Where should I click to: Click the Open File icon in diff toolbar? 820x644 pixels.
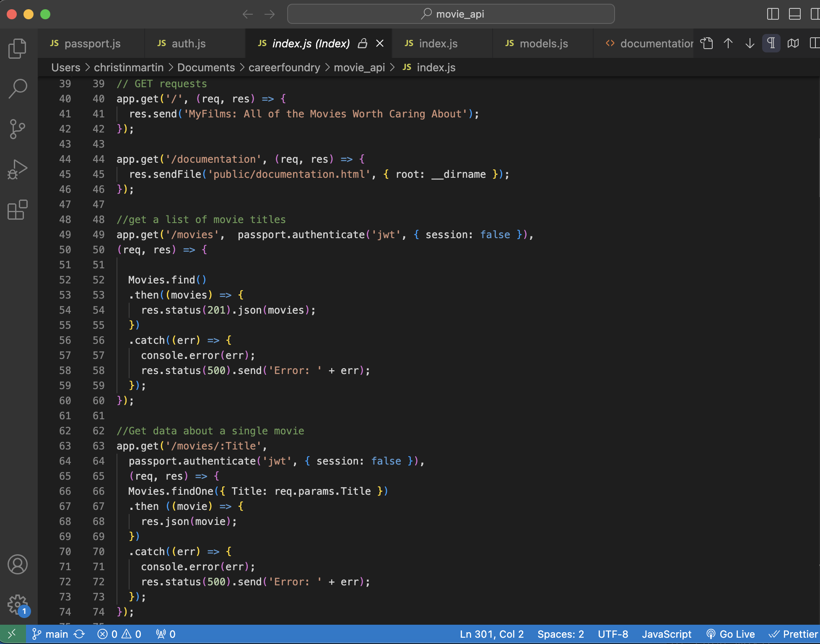pyautogui.click(x=707, y=43)
